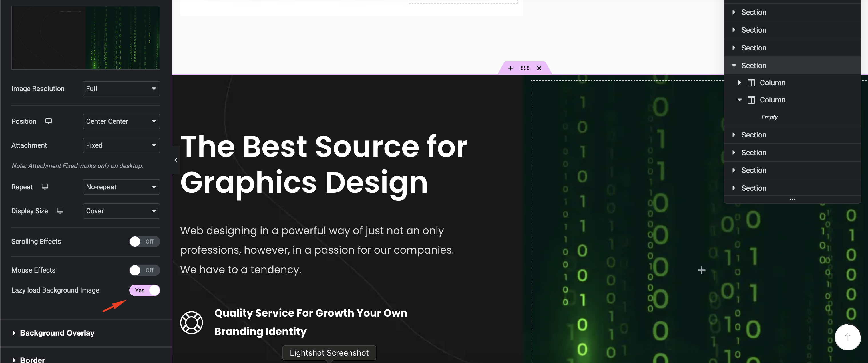
Task: Click the add section plus icon on the section handle
Action: [x=511, y=68]
